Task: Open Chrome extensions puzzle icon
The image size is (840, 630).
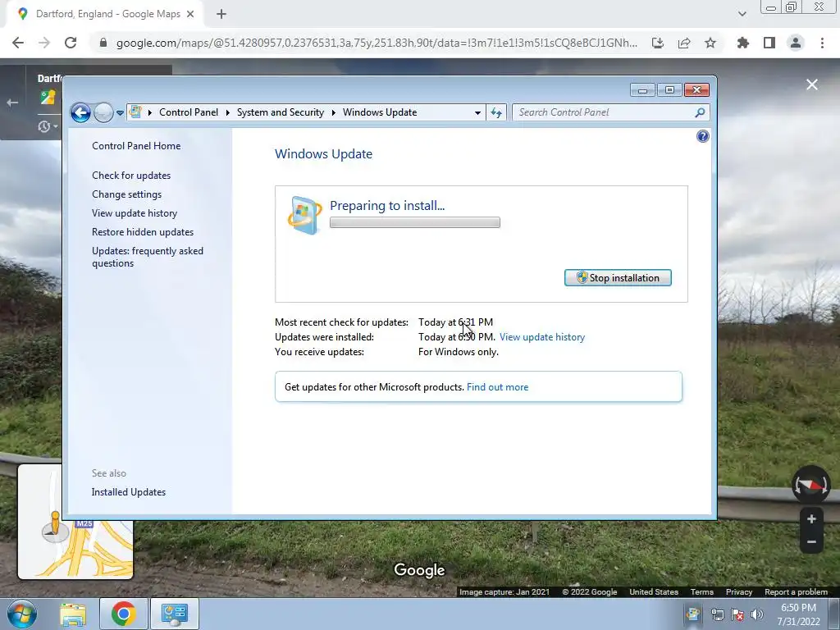Action: [x=742, y=43]
